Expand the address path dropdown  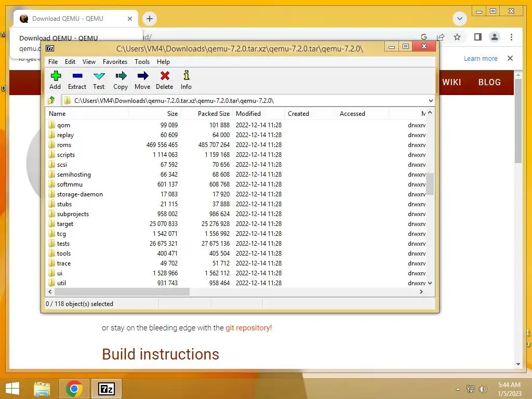tap(431, 100)
